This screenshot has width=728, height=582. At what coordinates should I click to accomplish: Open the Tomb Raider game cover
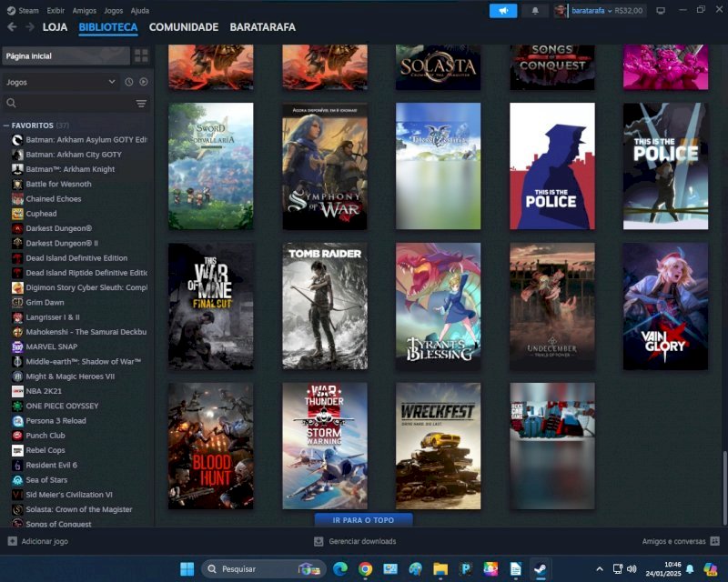click(325, 306)
